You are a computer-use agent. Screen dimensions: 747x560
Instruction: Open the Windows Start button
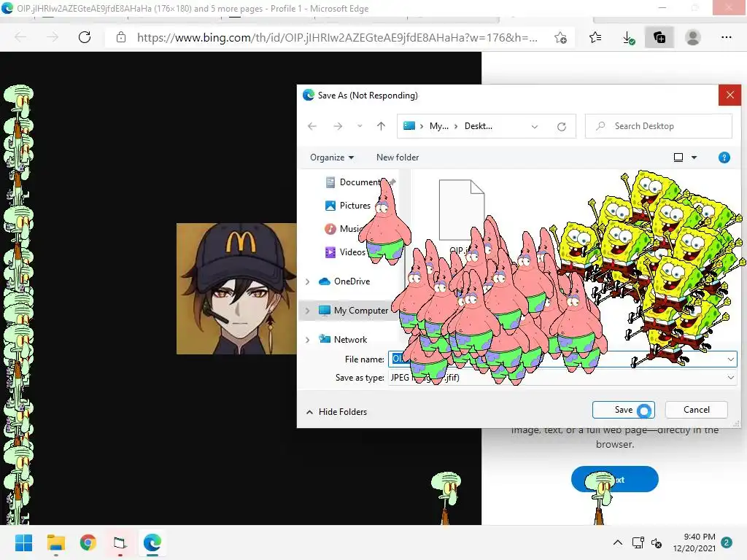coord(23,542)
